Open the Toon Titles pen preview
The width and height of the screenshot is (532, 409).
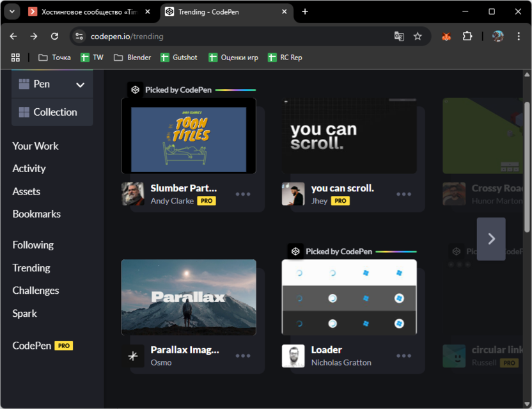[189, 136]
